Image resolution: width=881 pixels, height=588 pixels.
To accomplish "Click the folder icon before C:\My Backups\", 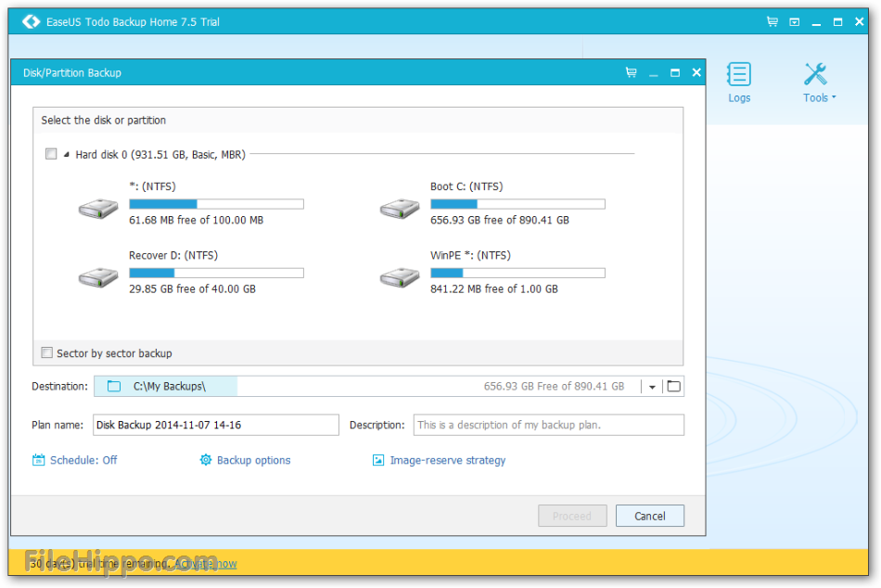I will 114,386.
